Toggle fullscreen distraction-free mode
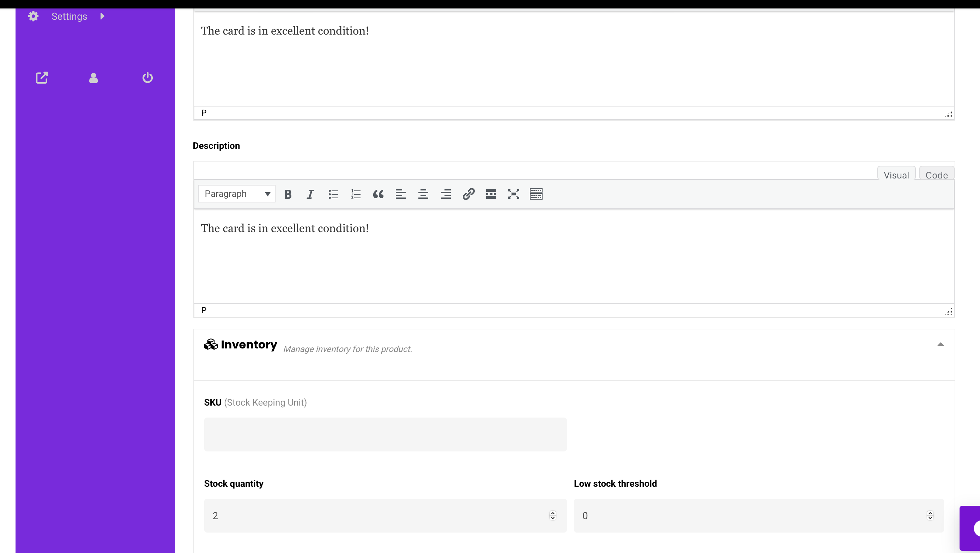Screen dimensions: 980x553 click(x=514, y=194)
